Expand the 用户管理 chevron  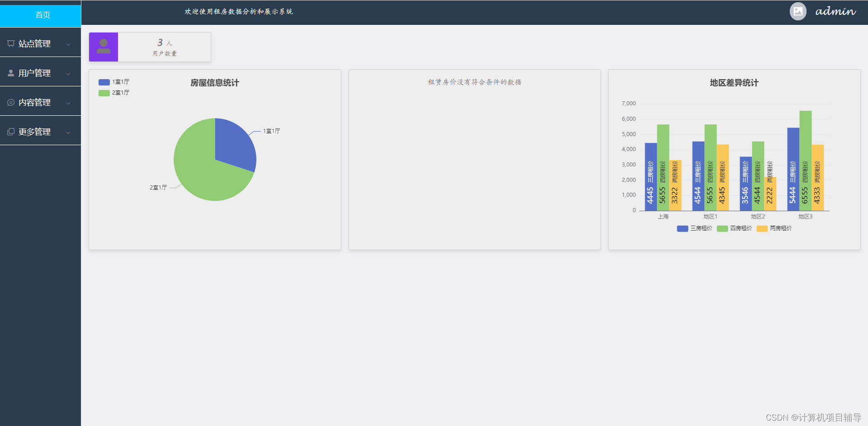pos(68,74)
